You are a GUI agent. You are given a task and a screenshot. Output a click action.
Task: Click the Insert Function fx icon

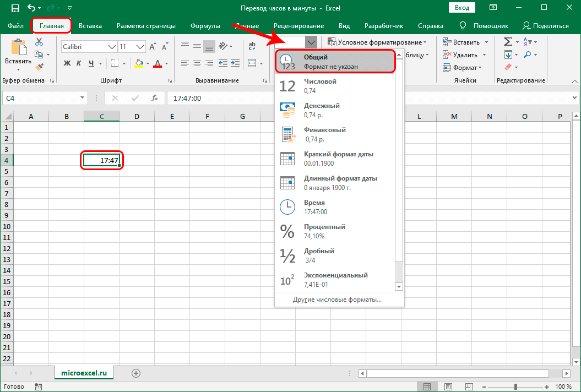(155, 98)
